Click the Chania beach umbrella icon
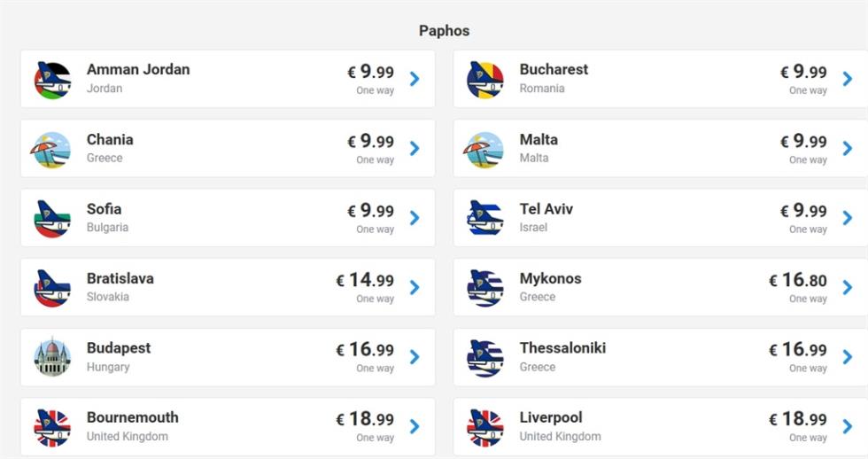Screen dimensions: 868x459 (51, 150)
